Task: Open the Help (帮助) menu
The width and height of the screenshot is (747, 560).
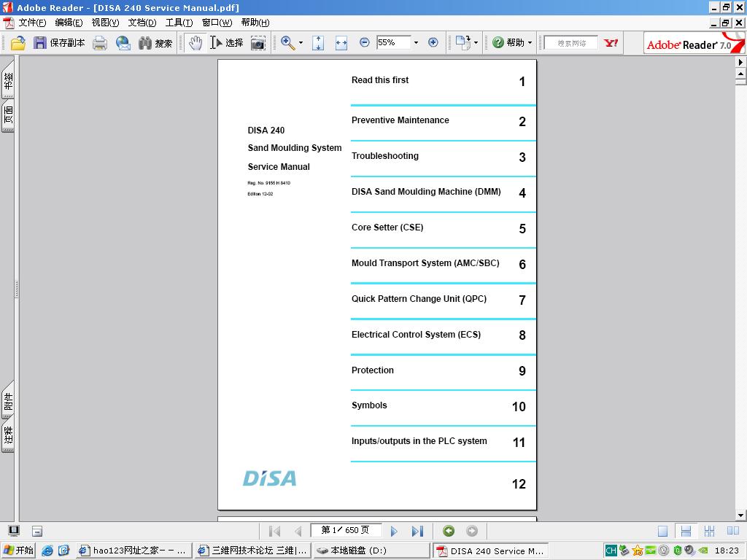Action: [x=255, y=23]
